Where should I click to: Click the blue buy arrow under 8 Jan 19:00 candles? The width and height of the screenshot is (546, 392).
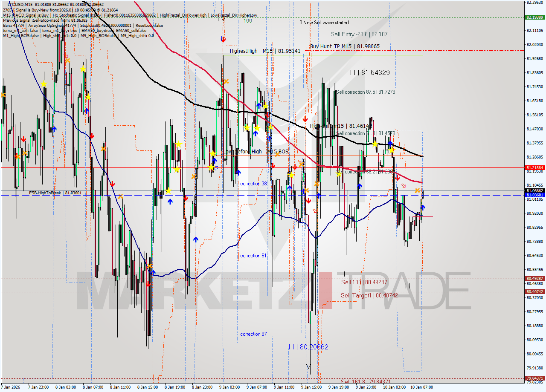tap(170, 202)
